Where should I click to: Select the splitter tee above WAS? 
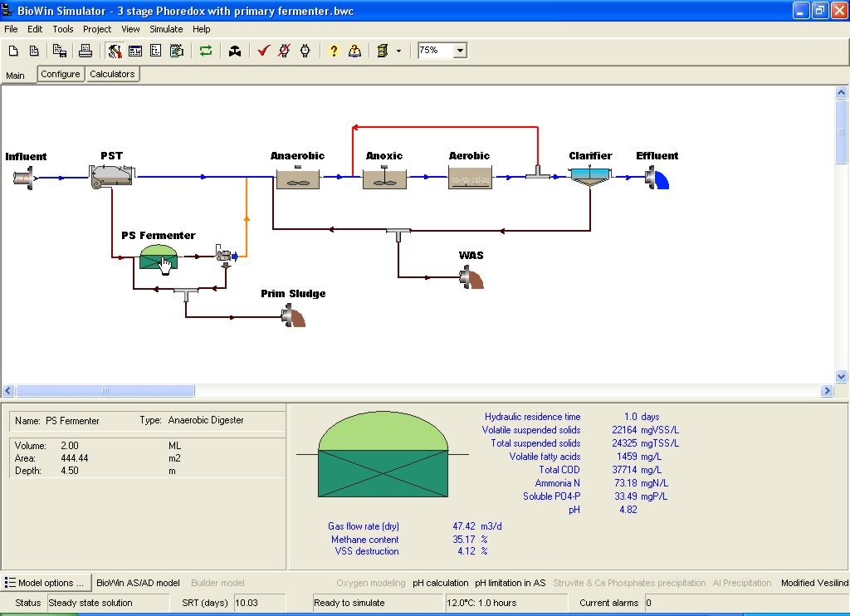[x=398, y=234]
